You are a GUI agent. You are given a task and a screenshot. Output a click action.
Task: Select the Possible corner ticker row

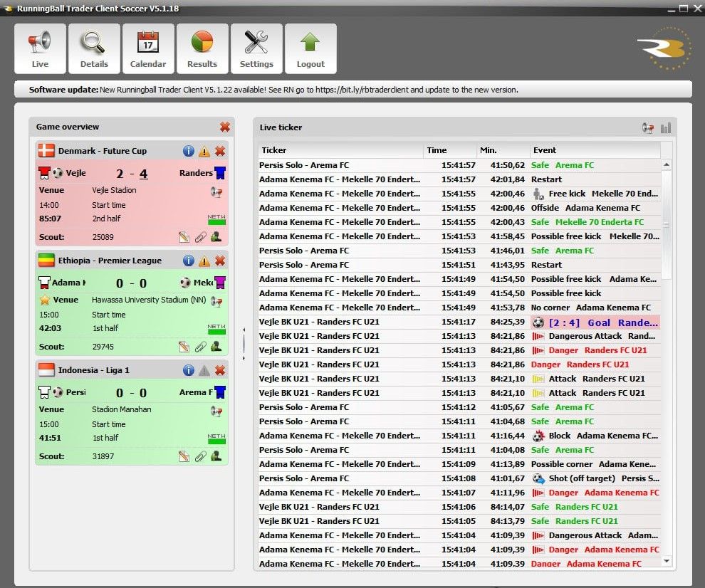click(459, 464)
